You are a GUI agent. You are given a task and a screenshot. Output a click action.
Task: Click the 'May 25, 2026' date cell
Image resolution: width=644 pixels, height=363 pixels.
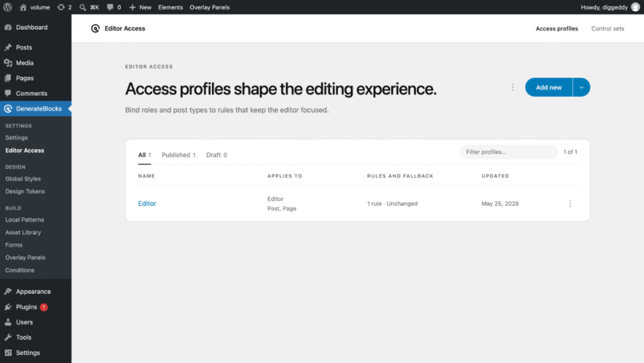500,204
